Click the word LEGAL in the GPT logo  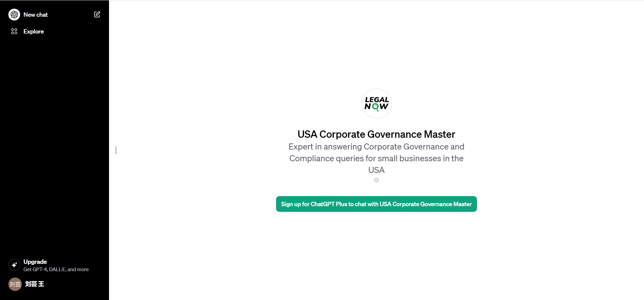[377, 100]
